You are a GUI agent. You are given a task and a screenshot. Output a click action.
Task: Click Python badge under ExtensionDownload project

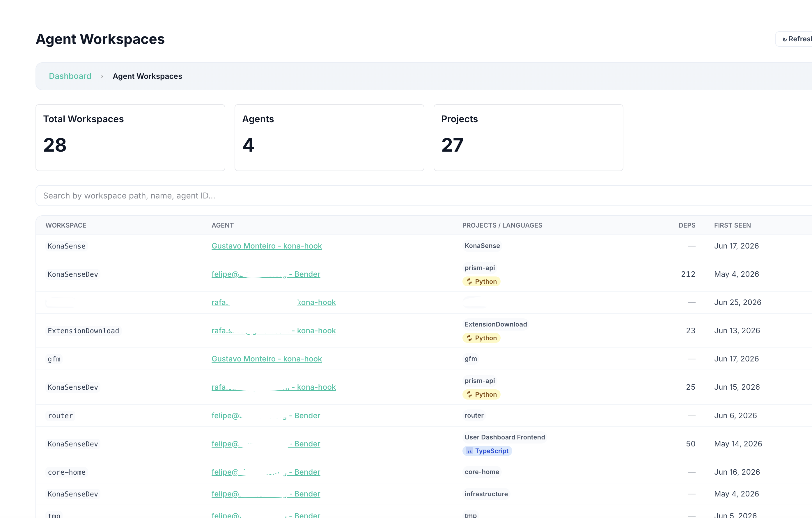point(482,338)
